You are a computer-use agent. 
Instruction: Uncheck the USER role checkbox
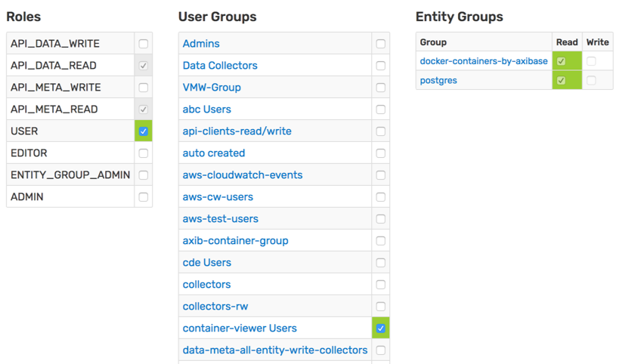click(144, 131)
